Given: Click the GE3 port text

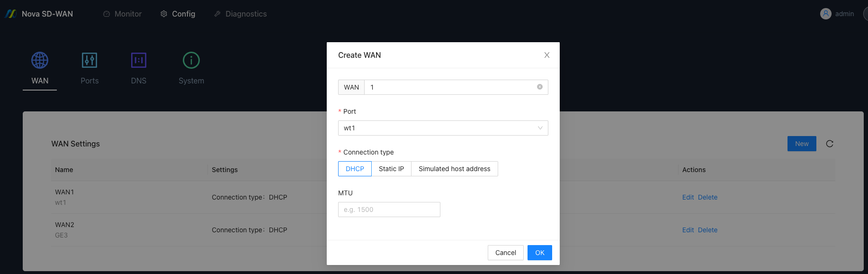Looking at the screenshot, I should click(x=61, y=235).
